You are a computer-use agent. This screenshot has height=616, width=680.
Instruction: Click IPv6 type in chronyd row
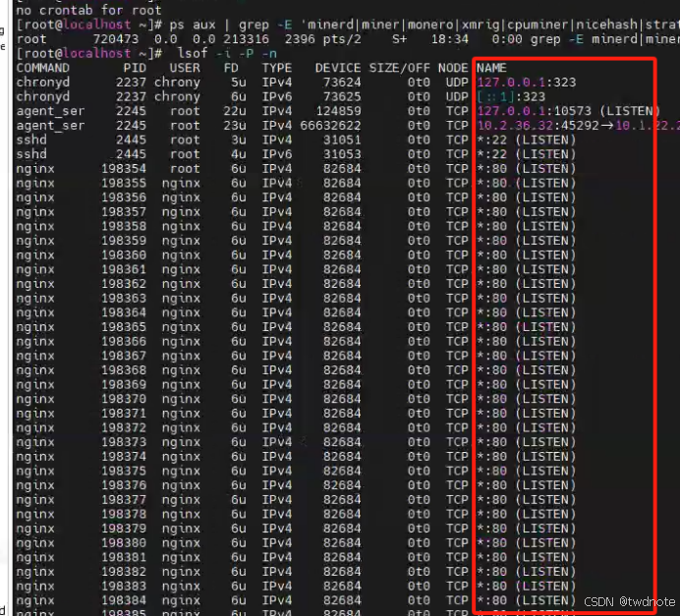pos(277,96)
